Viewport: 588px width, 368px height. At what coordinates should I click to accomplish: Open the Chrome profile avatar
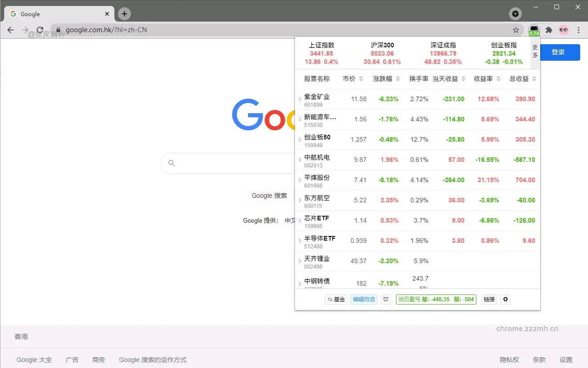point(564,29)
